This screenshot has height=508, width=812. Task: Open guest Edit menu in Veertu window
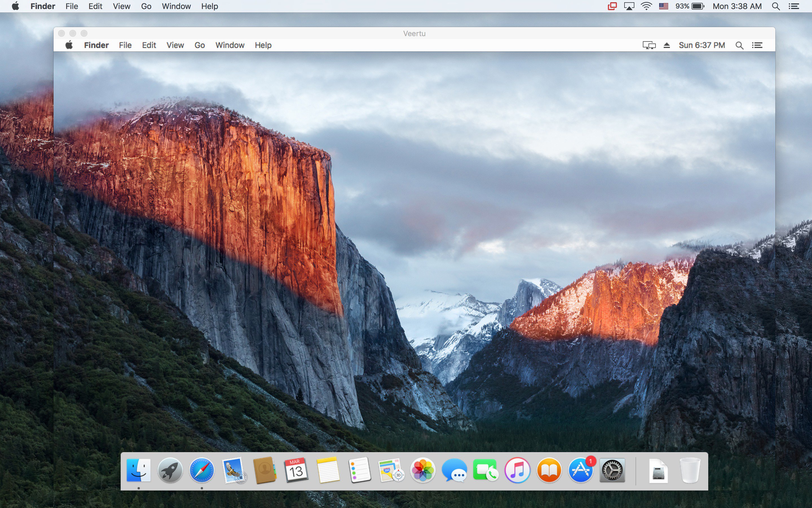(x=149, y=45)
